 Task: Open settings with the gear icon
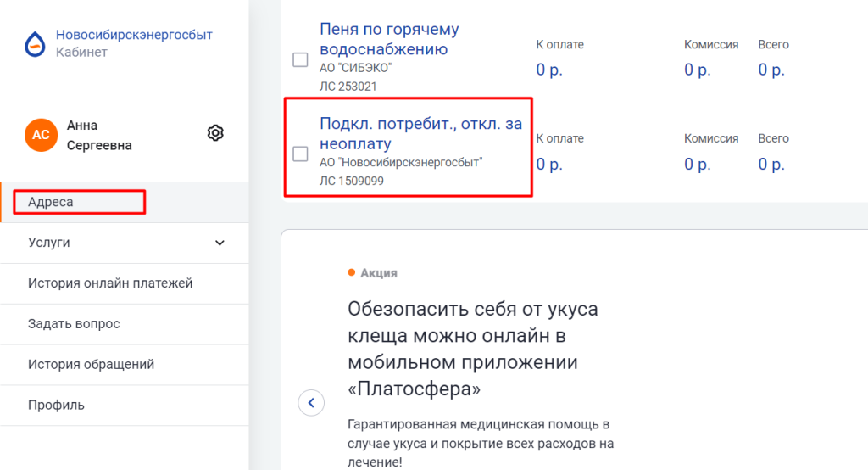(x=215, y=133)
